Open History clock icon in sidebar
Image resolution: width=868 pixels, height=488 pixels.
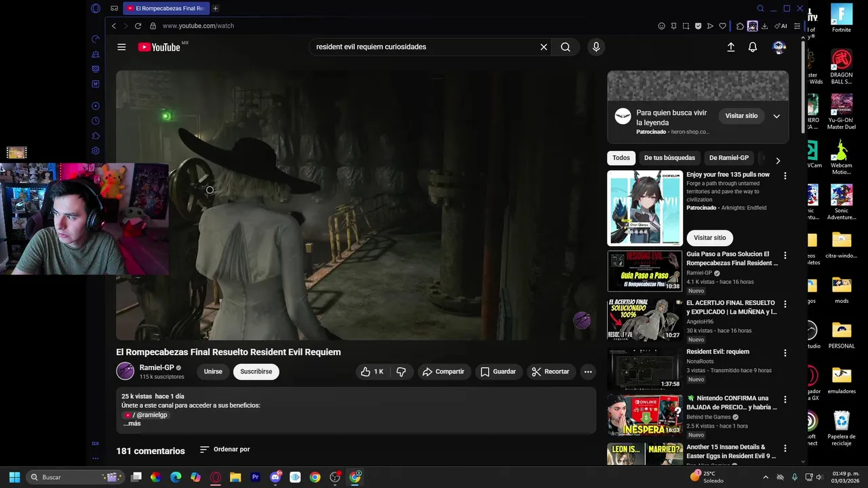(x=96, y=121)
